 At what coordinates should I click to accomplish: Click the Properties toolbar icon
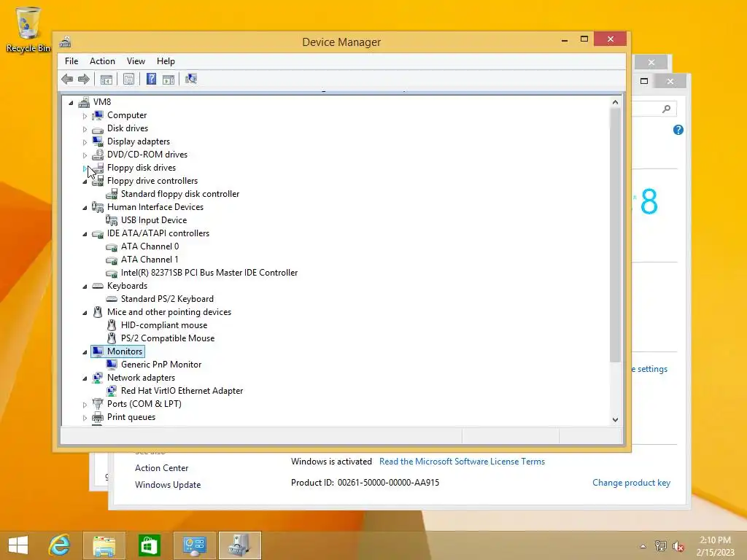coord(128,79)
